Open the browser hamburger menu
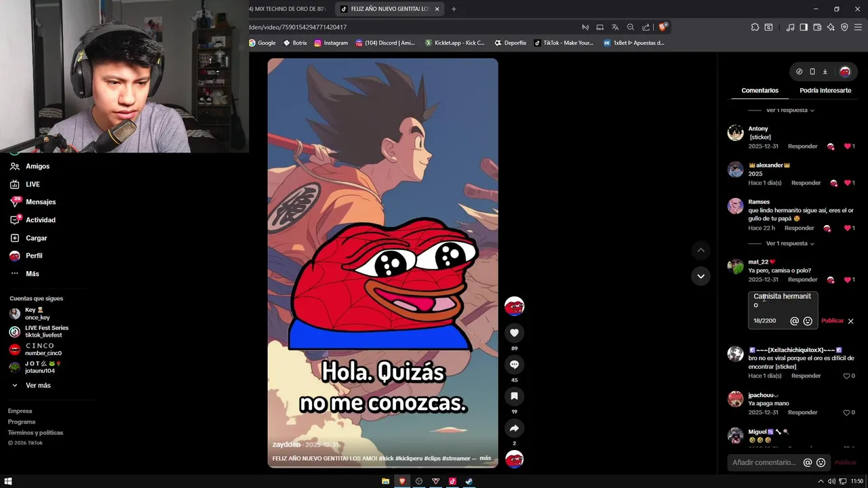The height and width of the screenshot is (488, 868). (859, 27)
